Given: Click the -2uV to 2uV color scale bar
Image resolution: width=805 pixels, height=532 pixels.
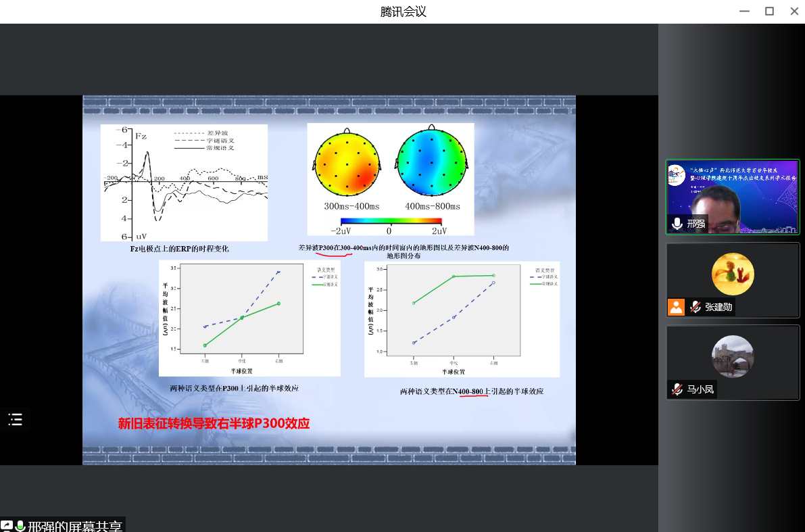Looking at the screenshot, I should coord(391,220).
